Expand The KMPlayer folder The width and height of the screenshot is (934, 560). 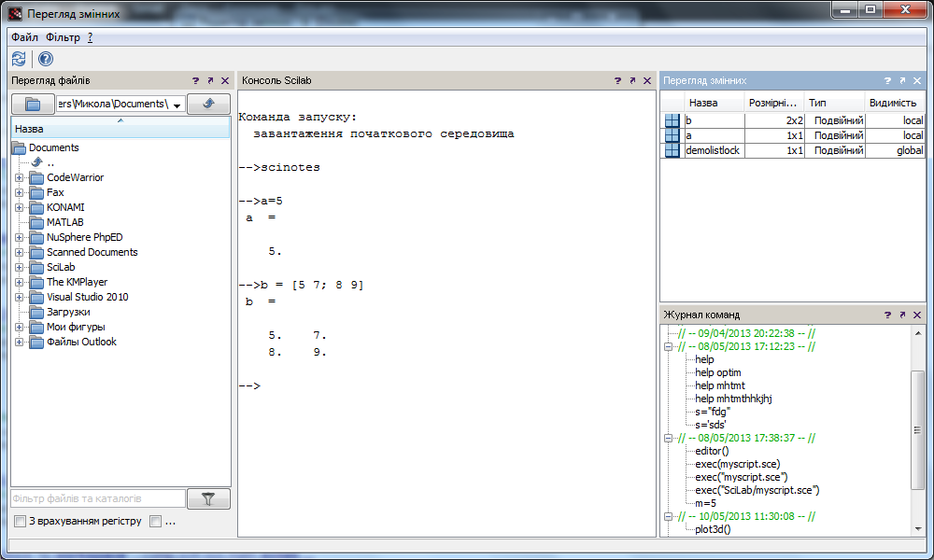tap(19, 282)
